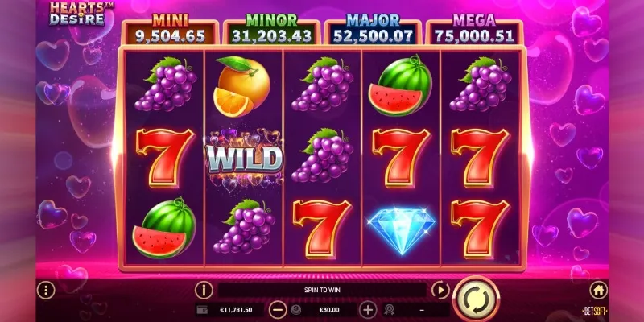The image size is (644, 322).
Task: Click the WILD symbol on reel two
Action: pos(245,159)
